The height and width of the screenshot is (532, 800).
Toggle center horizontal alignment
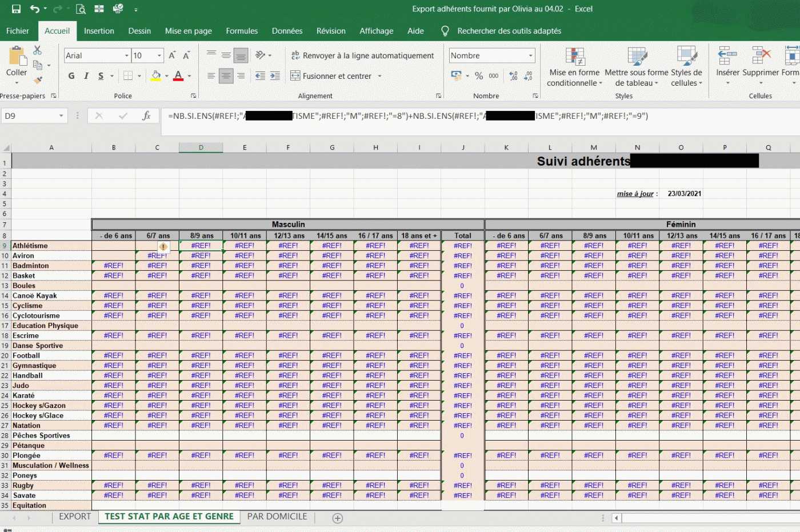(226, 76)
